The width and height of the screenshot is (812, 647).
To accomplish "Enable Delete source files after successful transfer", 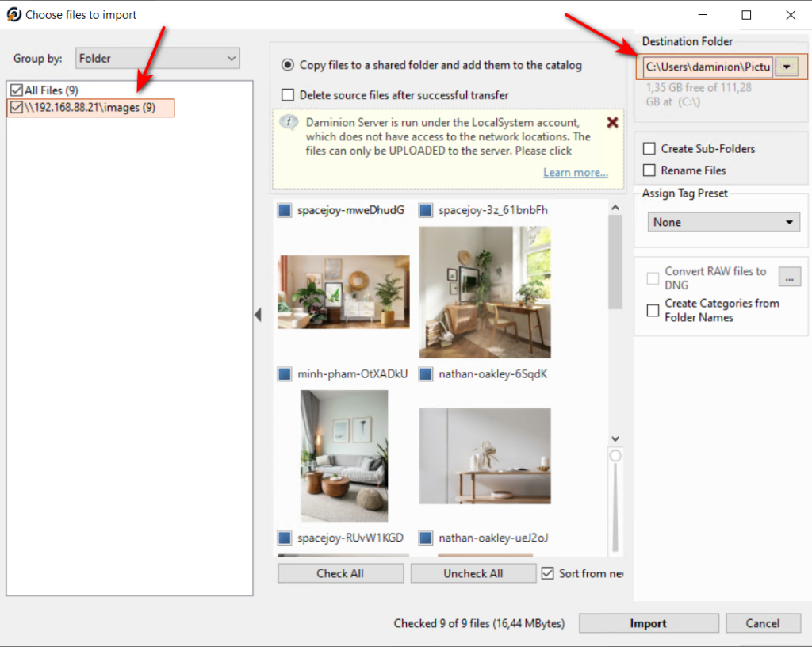I will pyautogui.click(x=287, y=95).
